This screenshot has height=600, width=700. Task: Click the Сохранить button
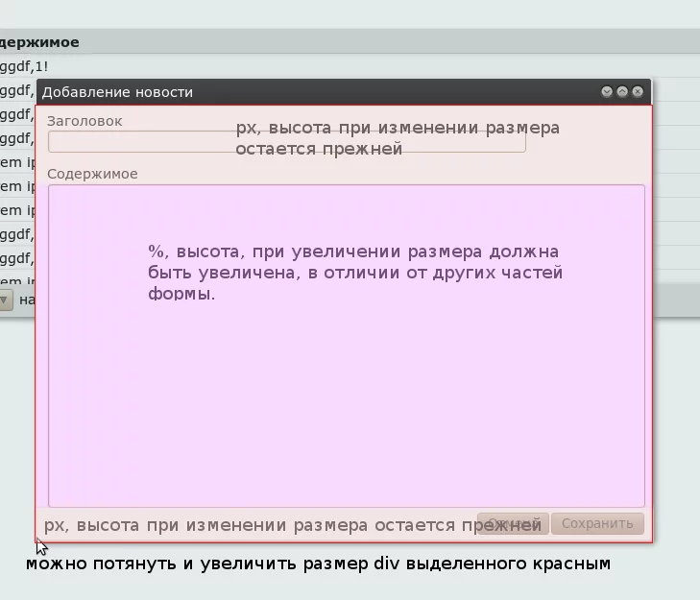597,523
